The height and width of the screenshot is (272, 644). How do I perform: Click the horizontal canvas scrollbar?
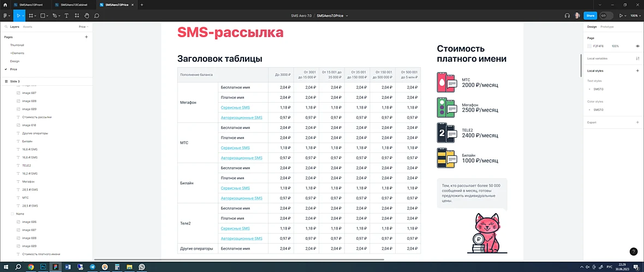[x=239, y=259]
